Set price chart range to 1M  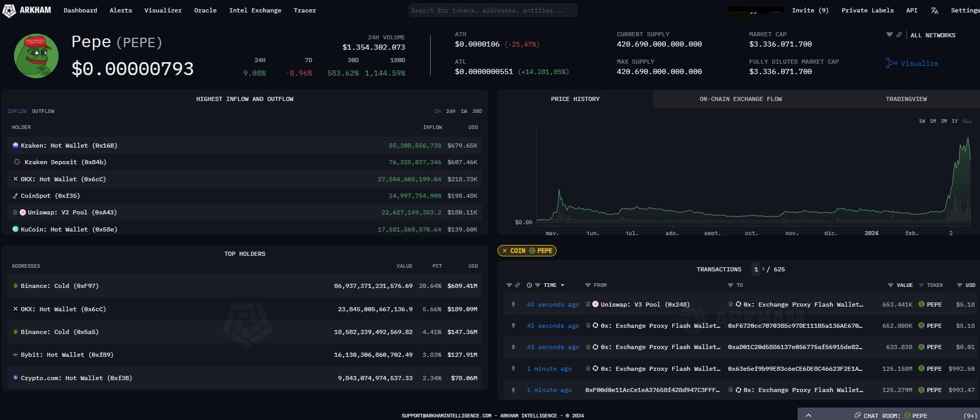[x=933, y=121]
